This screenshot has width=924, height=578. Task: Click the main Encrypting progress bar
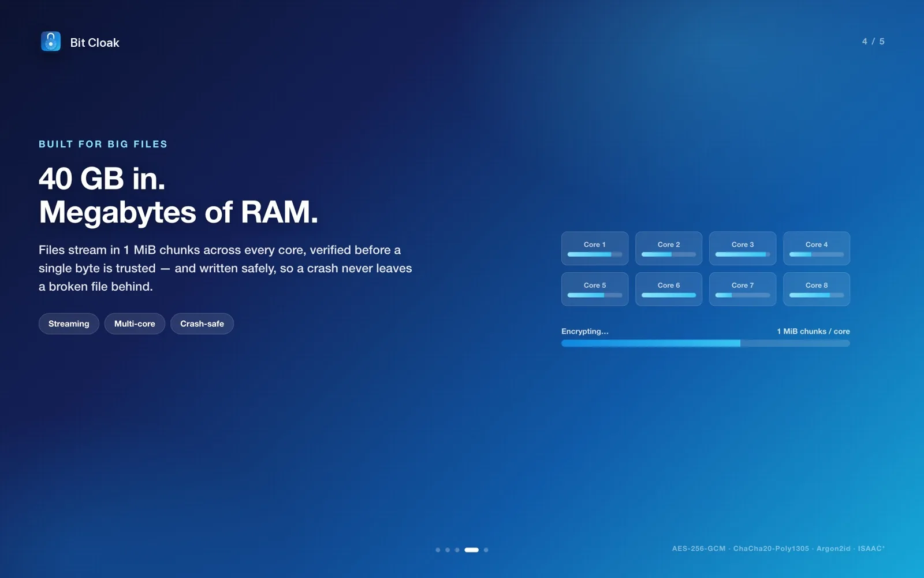tap(706, 343)
